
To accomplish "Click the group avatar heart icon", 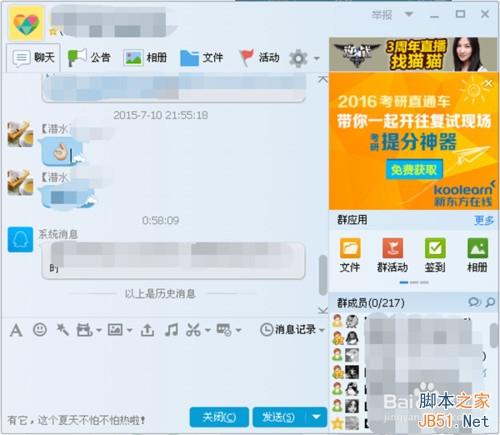I will point(26,23).
